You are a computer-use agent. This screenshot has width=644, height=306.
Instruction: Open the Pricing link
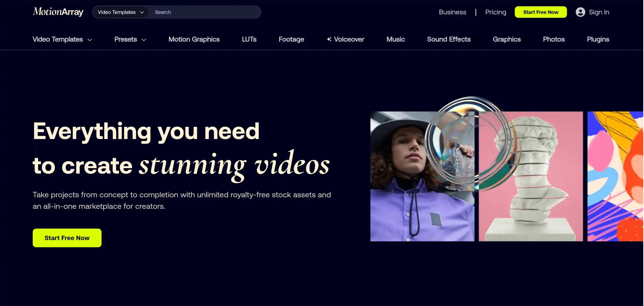[x=495, y=12]
